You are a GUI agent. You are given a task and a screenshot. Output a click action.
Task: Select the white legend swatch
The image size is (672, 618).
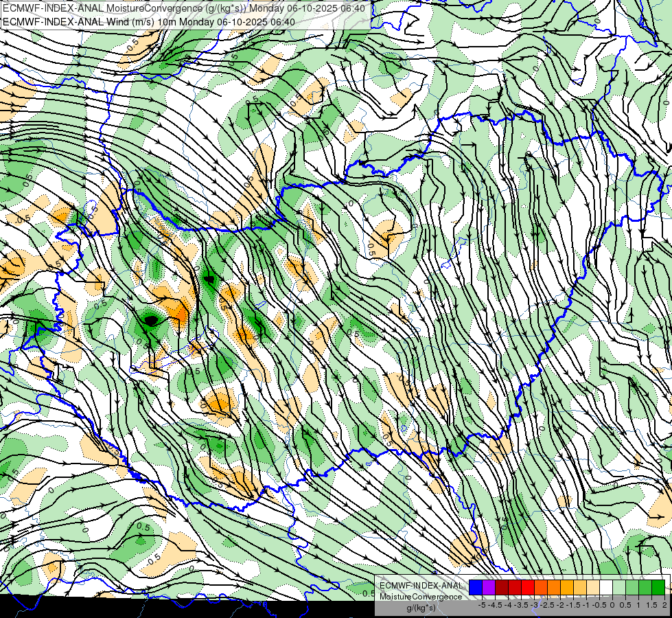point(606,587)
